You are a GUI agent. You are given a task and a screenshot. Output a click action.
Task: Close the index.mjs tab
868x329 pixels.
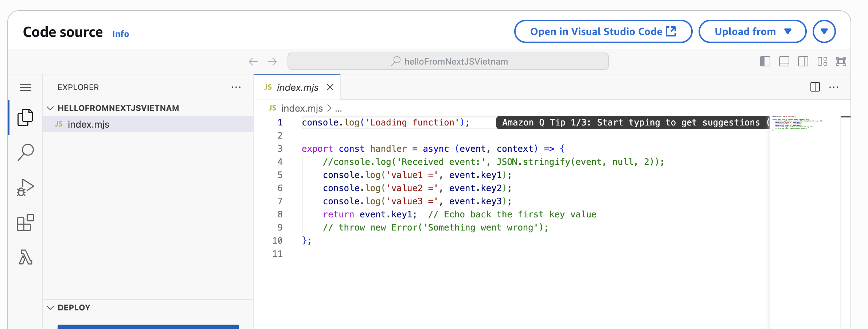pyautogui.click(x=330, y=88)
